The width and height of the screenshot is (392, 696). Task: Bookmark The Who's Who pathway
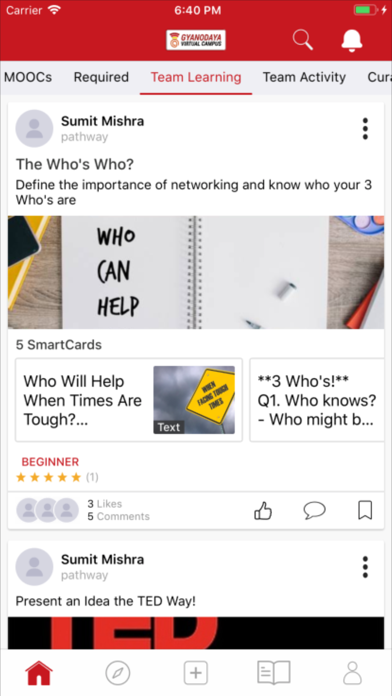click(365, 510)
